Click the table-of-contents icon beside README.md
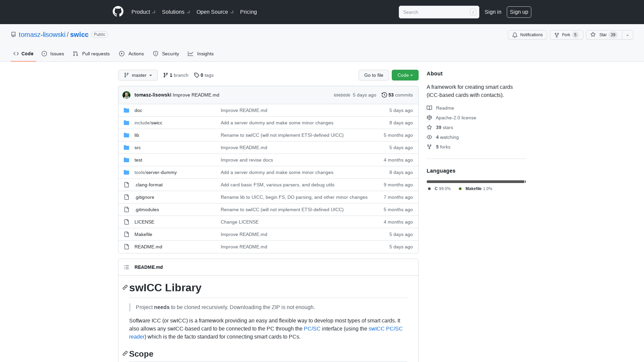 point(126,267)
